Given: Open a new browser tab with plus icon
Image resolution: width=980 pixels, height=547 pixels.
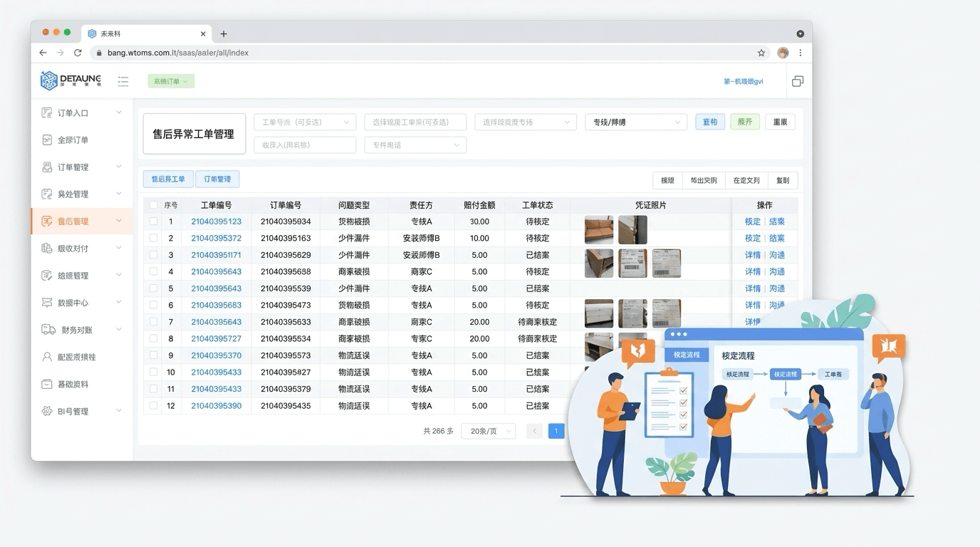Looking at the screenshot, I should (x=224, y=33).
